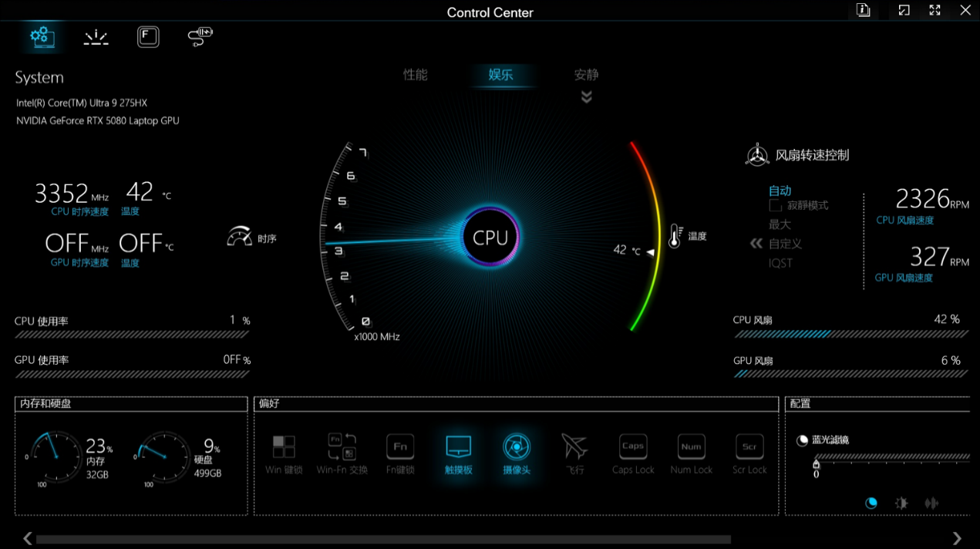This screenshot has height=549, width=980.
Task: Expand the double chevron below mode tabs
Action: 587,97
